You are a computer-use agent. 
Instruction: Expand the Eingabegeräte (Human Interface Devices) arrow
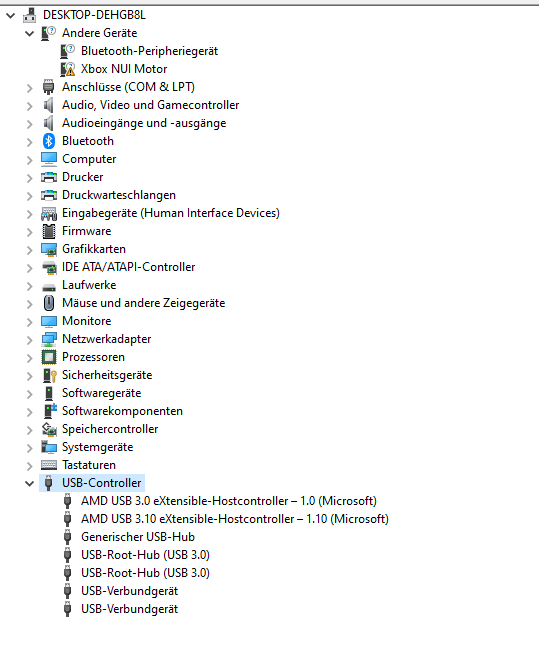[x=29, y=214]
